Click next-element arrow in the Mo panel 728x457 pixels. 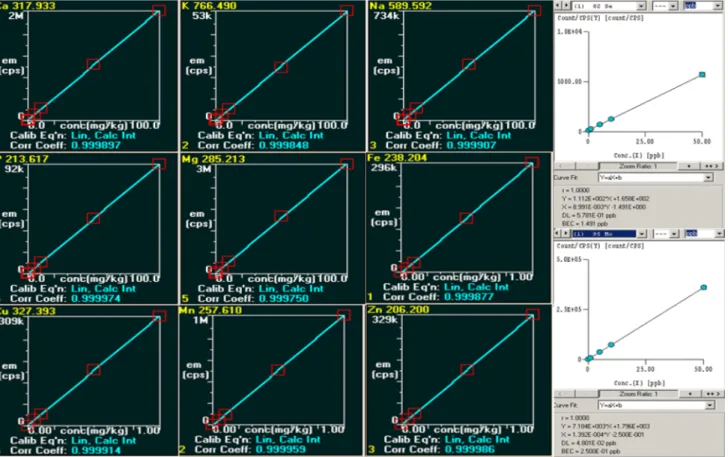(566, 233)
